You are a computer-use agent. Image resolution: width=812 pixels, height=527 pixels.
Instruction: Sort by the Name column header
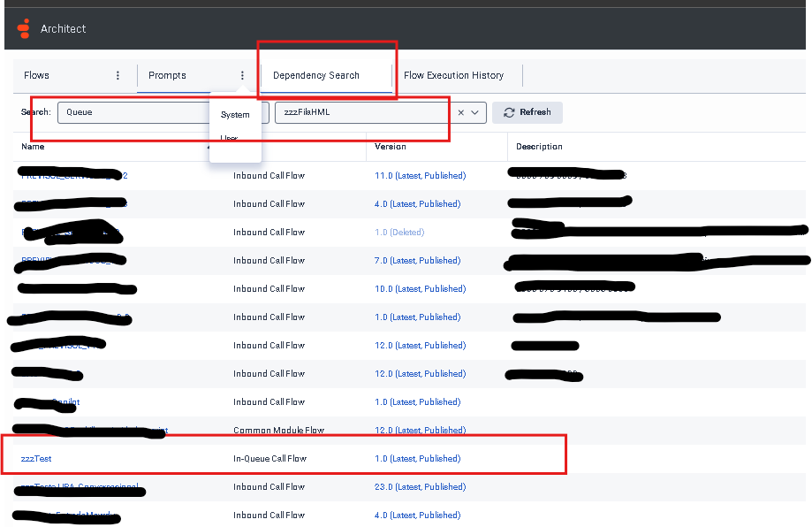coord(33,147)
